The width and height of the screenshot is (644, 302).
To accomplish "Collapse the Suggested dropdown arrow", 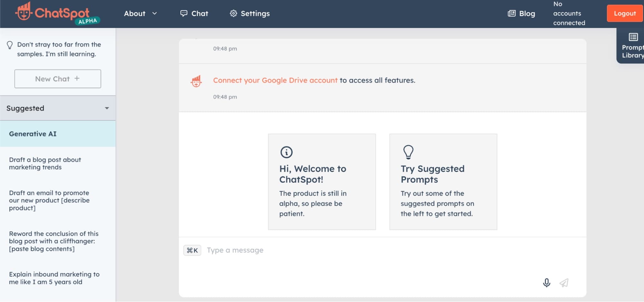I will (107, 108).
